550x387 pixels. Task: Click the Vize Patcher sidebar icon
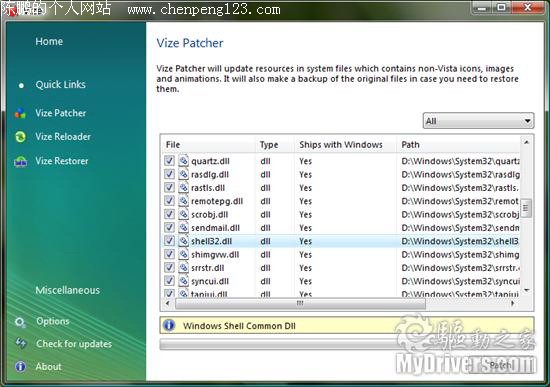pos(20,113)
